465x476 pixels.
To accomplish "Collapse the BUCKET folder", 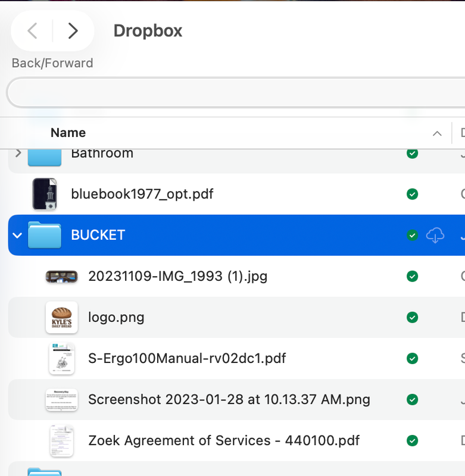I will [x=17, y=236].
